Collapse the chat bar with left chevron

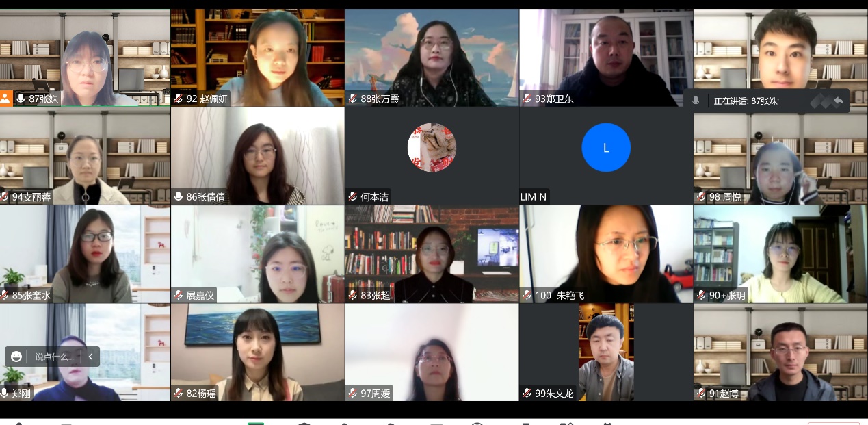pos(90,357)
